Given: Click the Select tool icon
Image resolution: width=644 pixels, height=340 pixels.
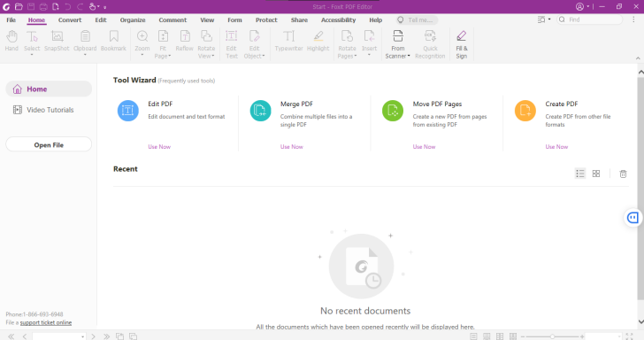Looking at the screenshot, I should (x=32, y=37).
